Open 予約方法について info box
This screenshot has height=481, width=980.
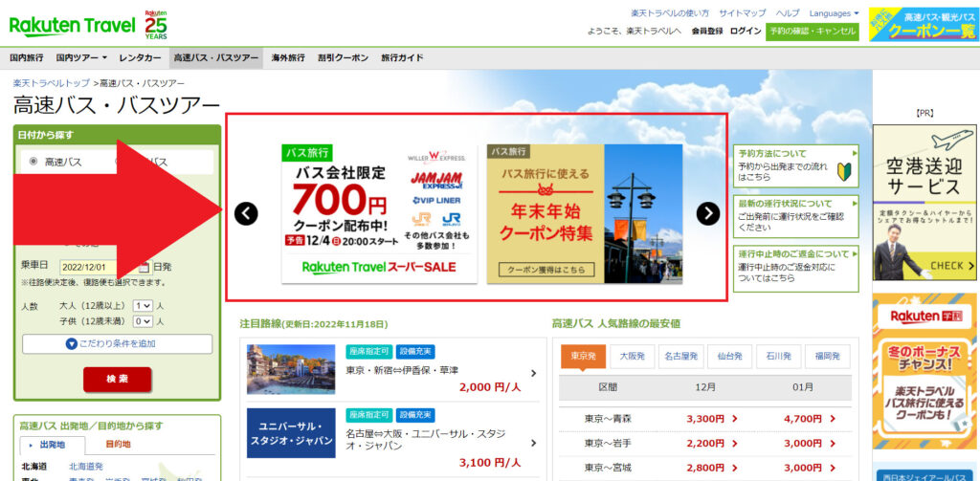click(x=795, y=166)
